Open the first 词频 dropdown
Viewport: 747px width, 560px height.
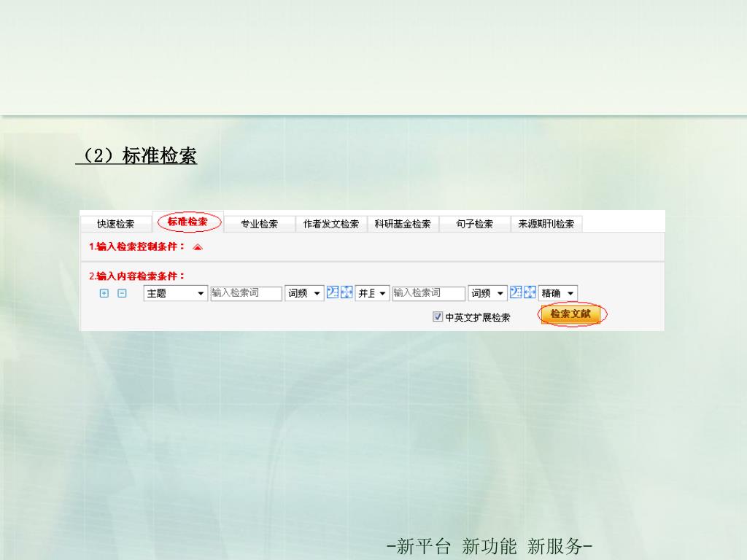304,293
